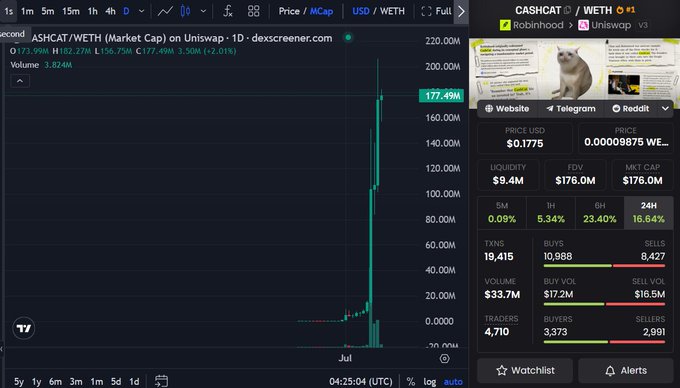The image size is (680, 388).
Task: Collapse the chart legend with caret button
Action: click(x=20, y=81)
